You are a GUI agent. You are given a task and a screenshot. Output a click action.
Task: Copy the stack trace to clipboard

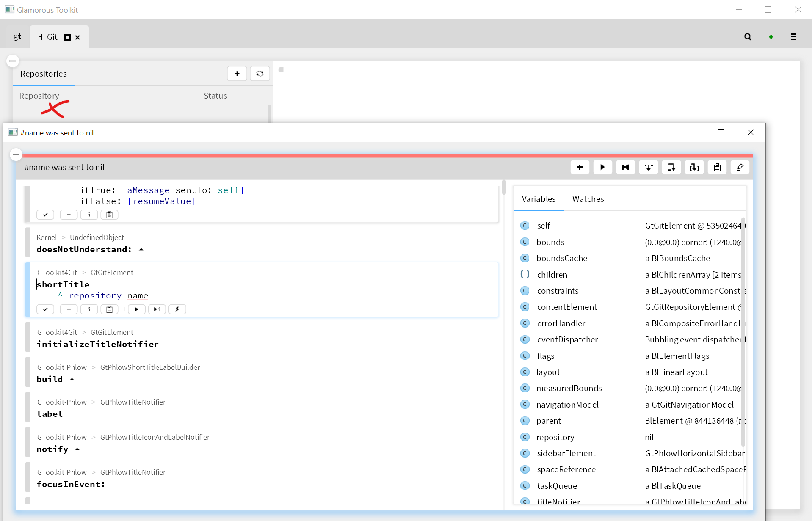pyautogui.click(x=717, y=167)
